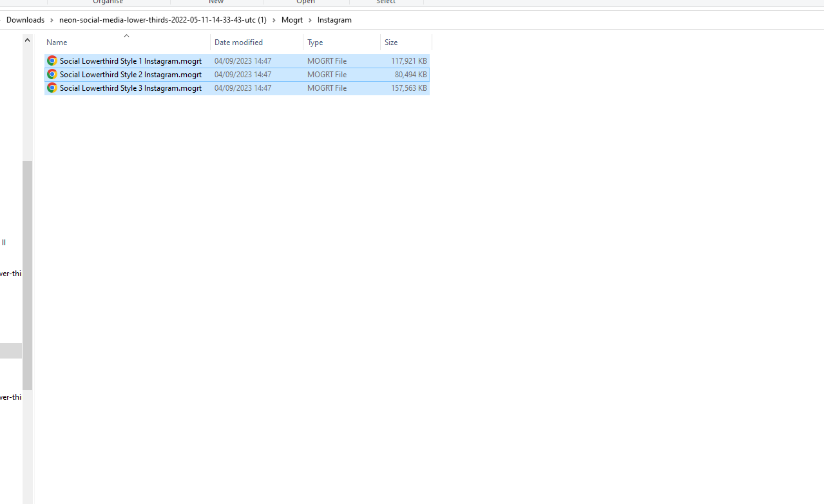Select Social Lowerthird Style 1 Instagram.mogrt file name
This screenshot has height=504, width=824.
[x=131, y=61]
